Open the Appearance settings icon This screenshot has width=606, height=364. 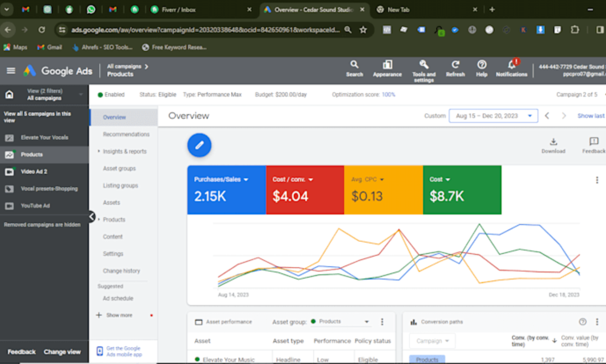[x=387, y=66]
